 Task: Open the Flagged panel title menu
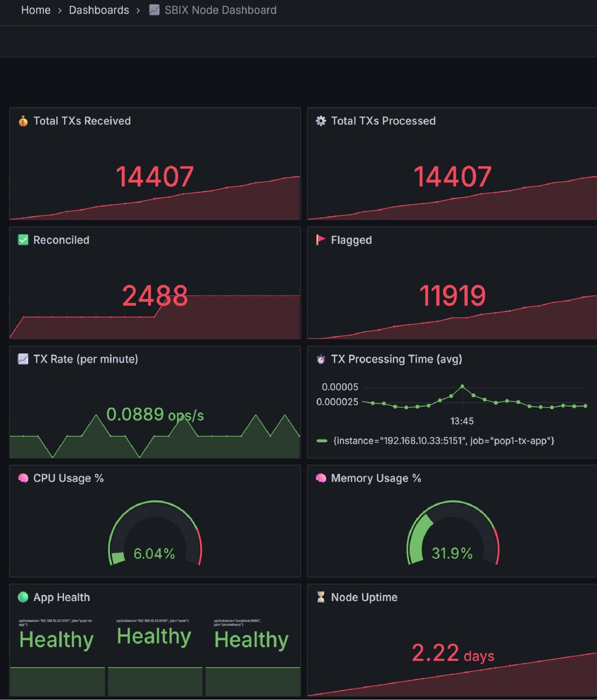click(x=351, y=240)
